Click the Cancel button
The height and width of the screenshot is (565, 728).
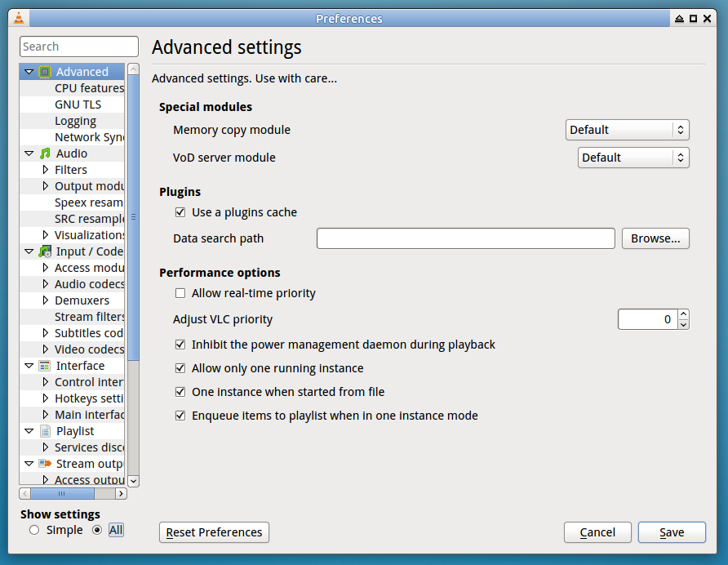[597, 532]
